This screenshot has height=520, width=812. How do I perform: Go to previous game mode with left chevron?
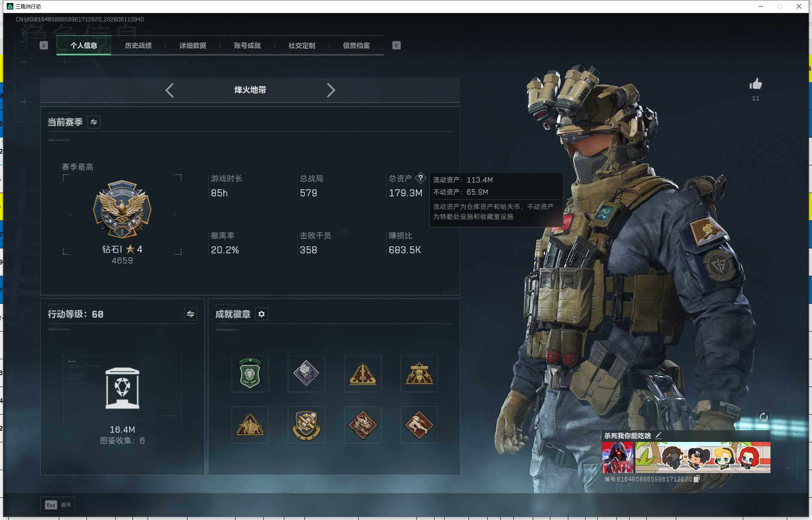(x=169, y=90)
